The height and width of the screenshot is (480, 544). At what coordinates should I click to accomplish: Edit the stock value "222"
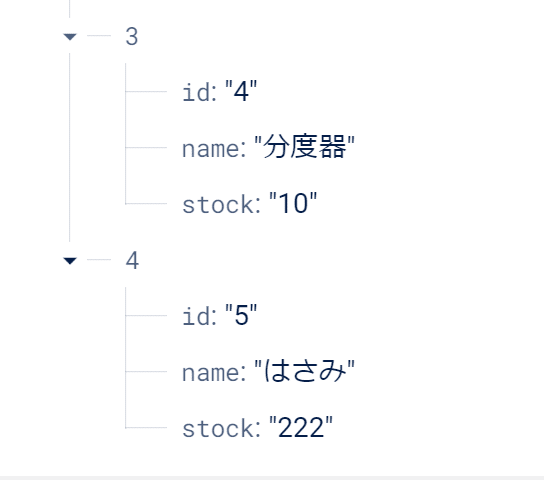301,427
